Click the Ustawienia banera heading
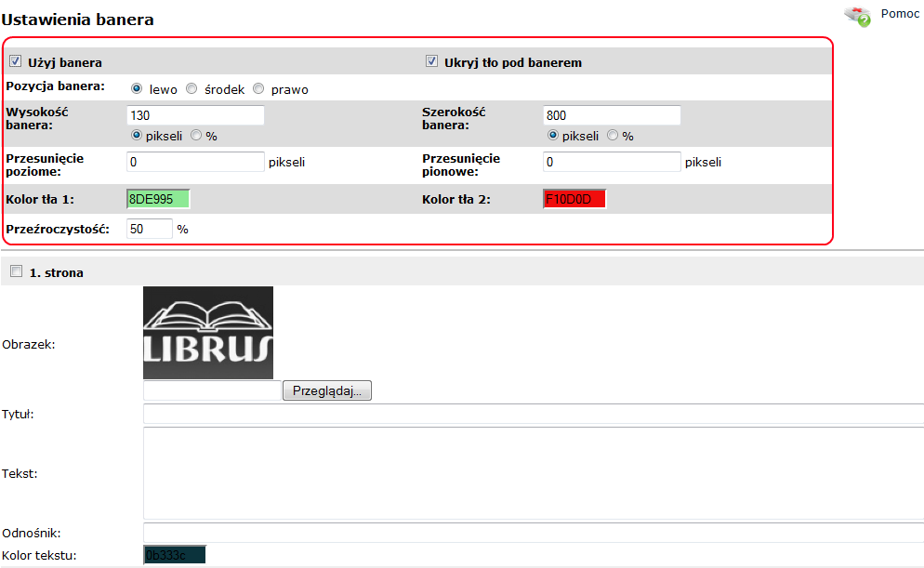 (77, 20)
